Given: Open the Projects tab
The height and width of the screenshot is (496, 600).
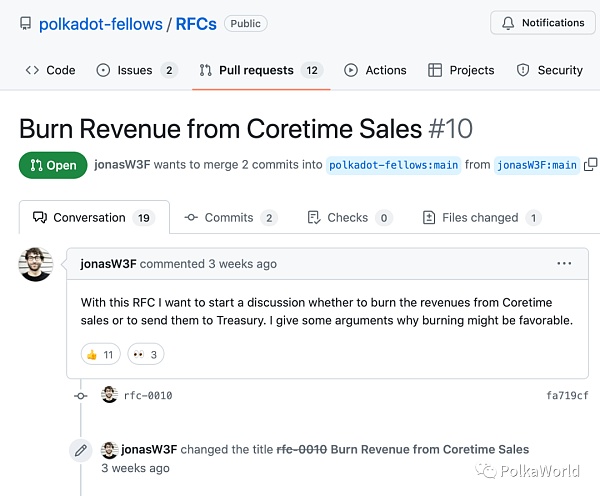Looking at the screenshot, I should [461, 70].
